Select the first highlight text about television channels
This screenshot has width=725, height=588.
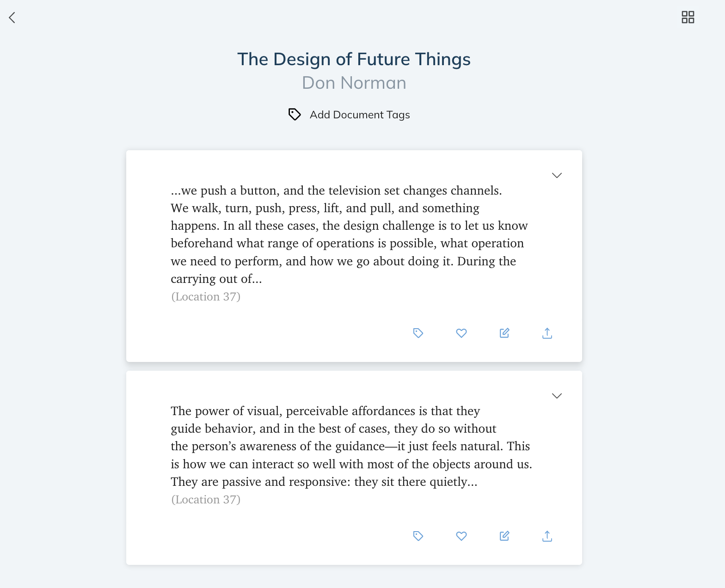tap(349, 234)
